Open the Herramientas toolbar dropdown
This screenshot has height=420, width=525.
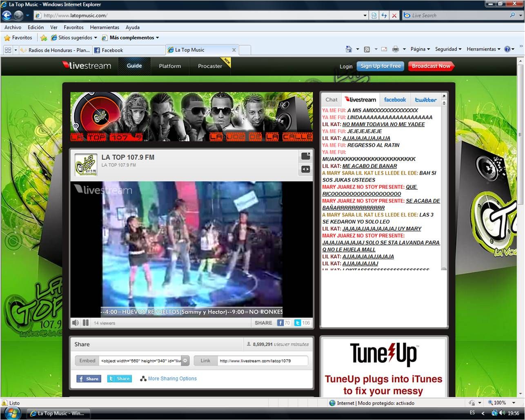point(483,49)
